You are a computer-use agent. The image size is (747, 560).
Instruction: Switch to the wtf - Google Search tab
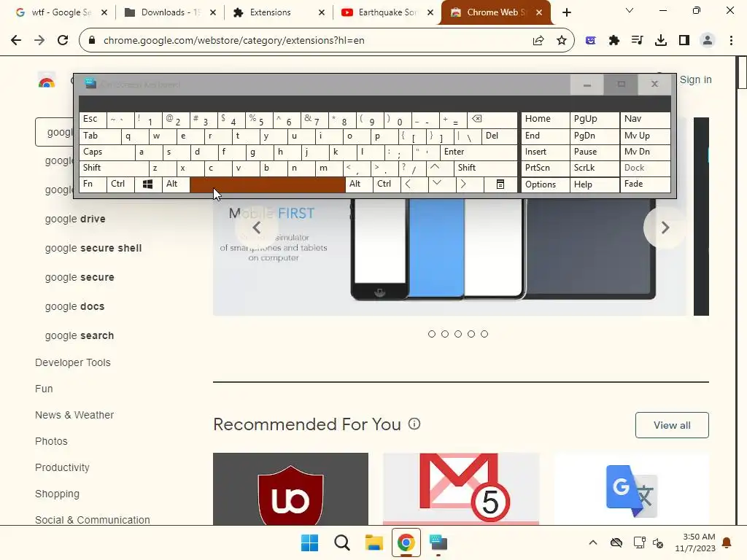pyautogui.click(x=61, y=12)
